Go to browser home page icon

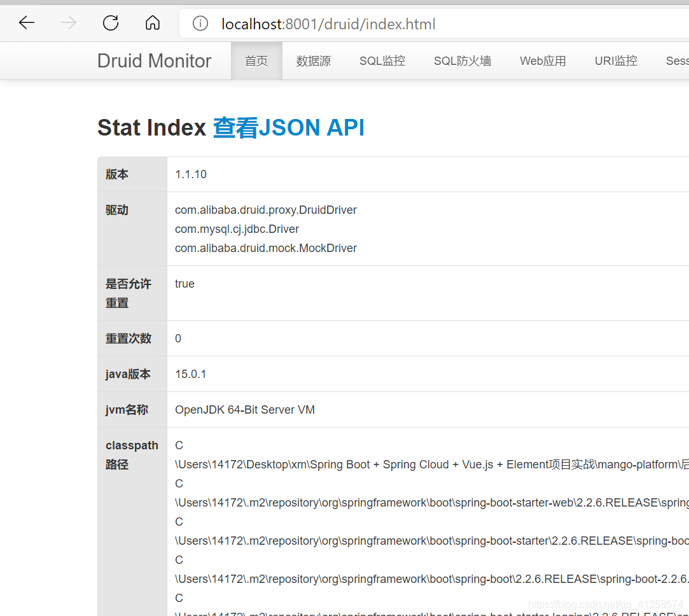(153, 24)
